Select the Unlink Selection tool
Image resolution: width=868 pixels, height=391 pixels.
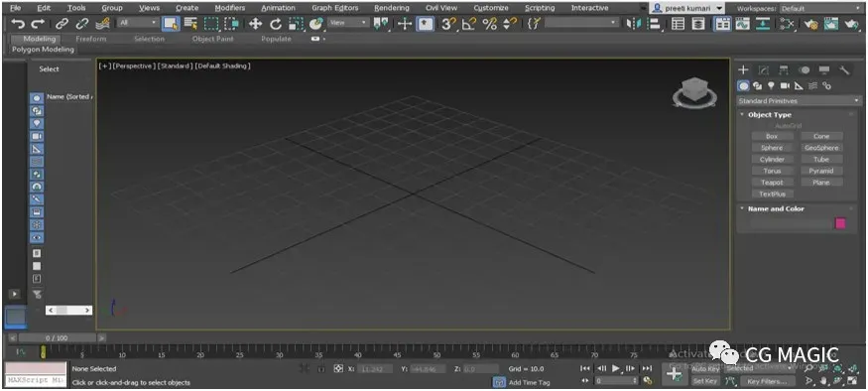[82, 24]
